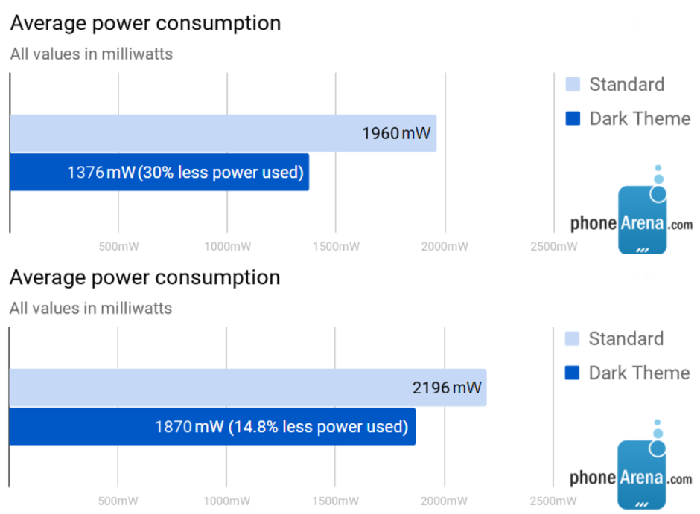Viewport: 700px width, 514px height.
Task: Click the Dark Theme legend label in bottom chart
Action: 639,373
